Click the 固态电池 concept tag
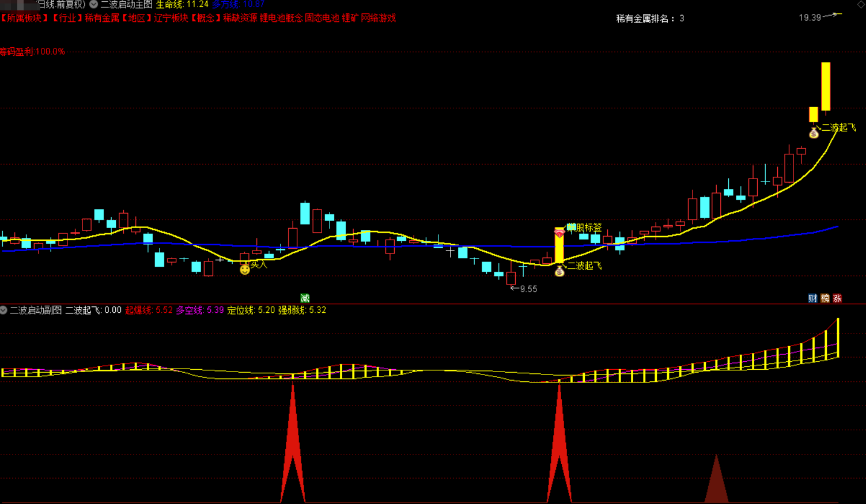The height and width of the screenshot is (504, 866). (322, 18)
